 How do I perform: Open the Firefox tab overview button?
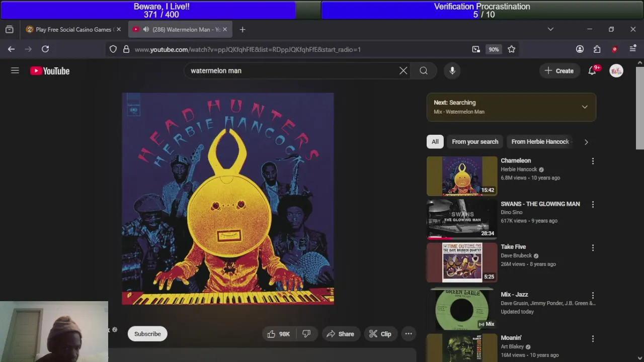pos(9,30)
